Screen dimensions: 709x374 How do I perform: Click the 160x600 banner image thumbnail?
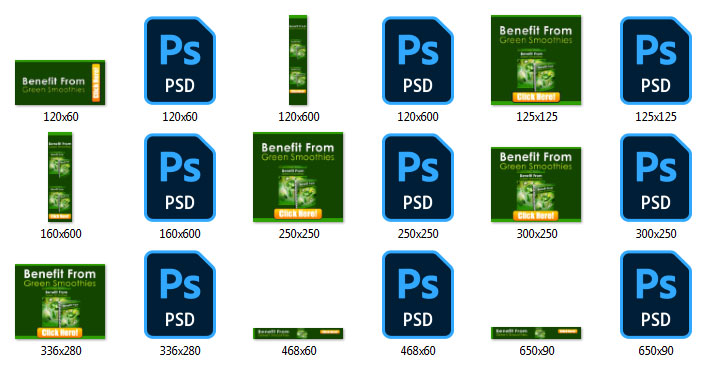click(60, 177)
